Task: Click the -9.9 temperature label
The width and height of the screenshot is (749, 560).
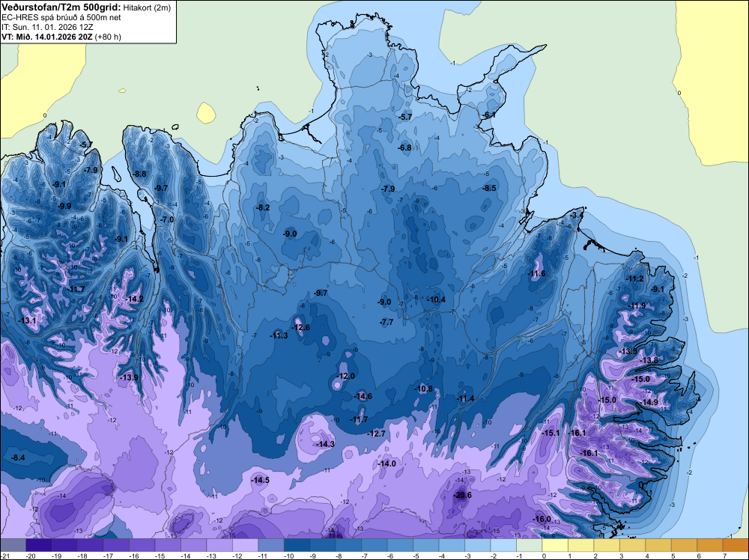Action: tap(64, 206)
